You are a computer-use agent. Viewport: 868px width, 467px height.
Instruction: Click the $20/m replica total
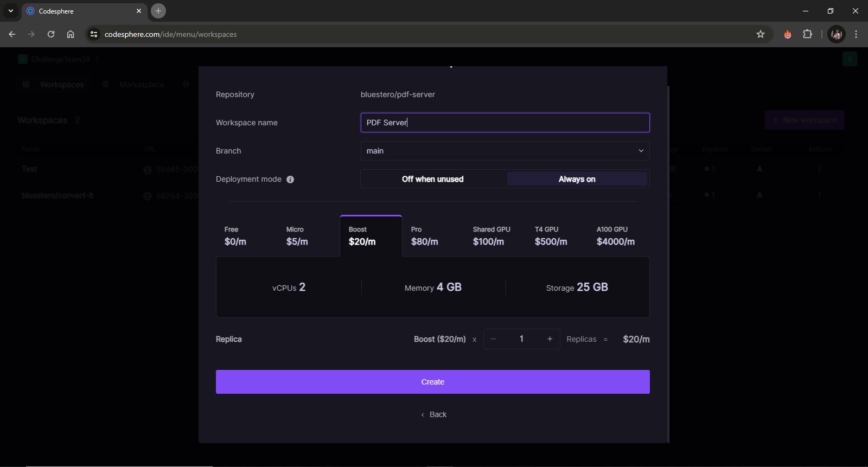636,339
